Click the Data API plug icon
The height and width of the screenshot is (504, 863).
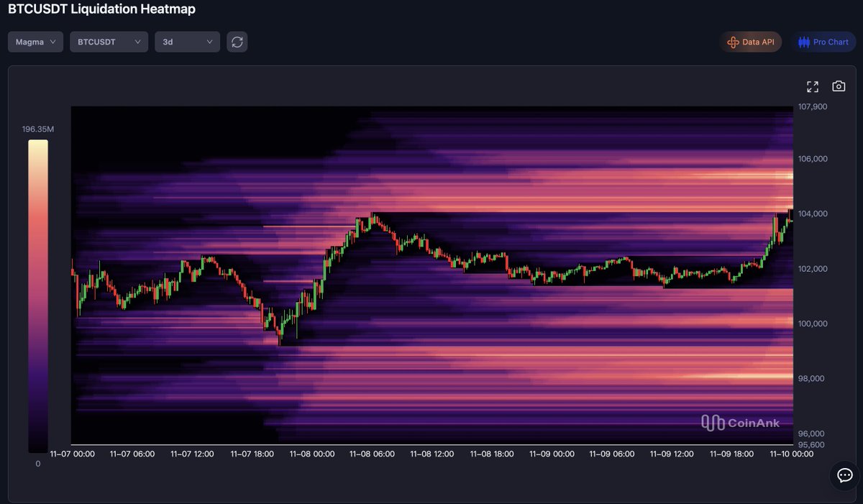pos(733,41)
